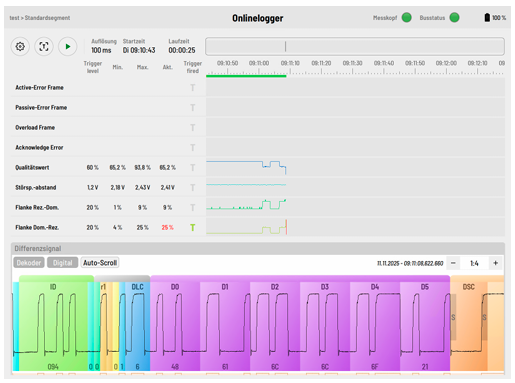Click the red 25 % current value
This screenshot has height=383, width=515.
point(167,228)
